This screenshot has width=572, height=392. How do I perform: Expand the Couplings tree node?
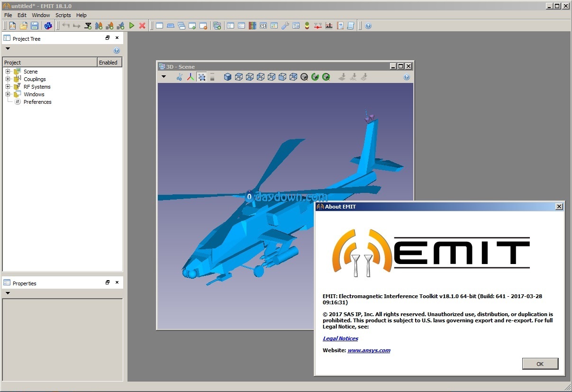click(x=8, y=79)
